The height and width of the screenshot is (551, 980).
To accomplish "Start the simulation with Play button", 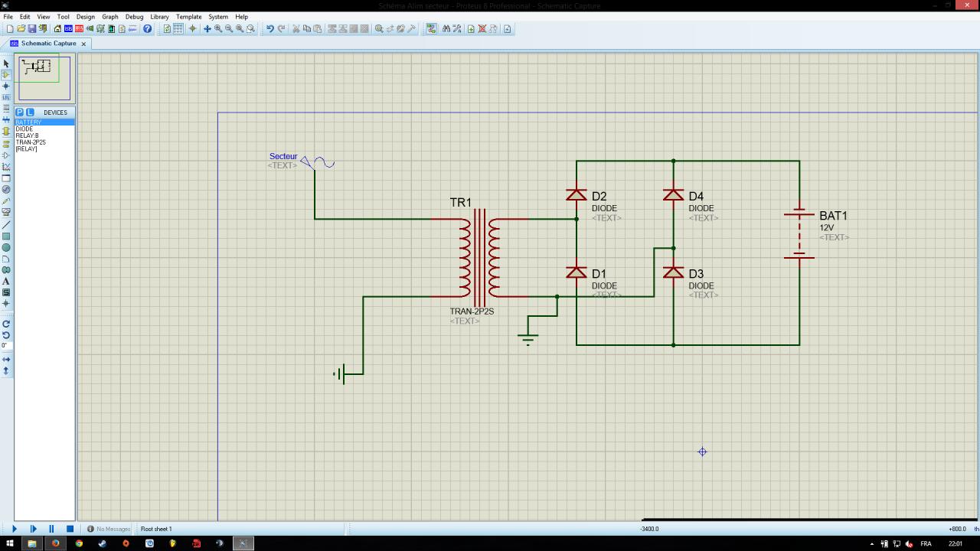I will 14,529.
